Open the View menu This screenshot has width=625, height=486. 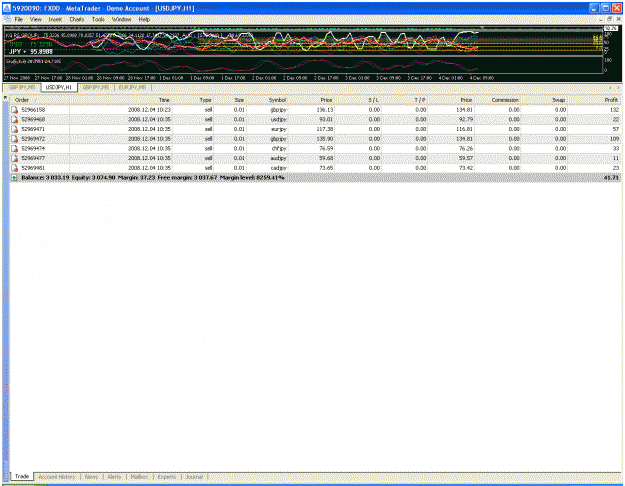[35, 19]
